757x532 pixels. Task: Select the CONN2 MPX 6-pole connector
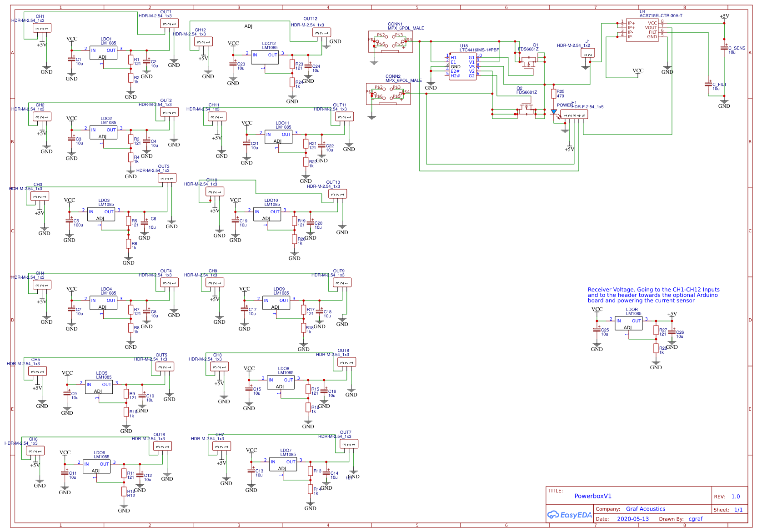click(388, 94)
